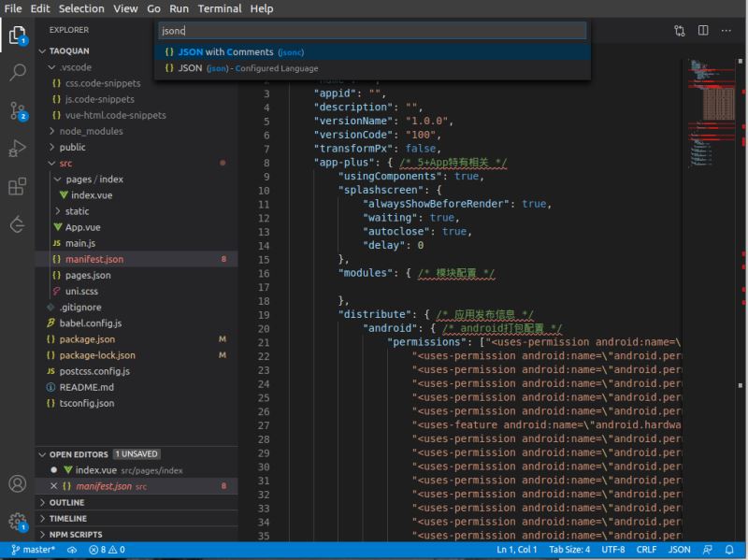Open tsconfig.json file

[x=86, y=404]
